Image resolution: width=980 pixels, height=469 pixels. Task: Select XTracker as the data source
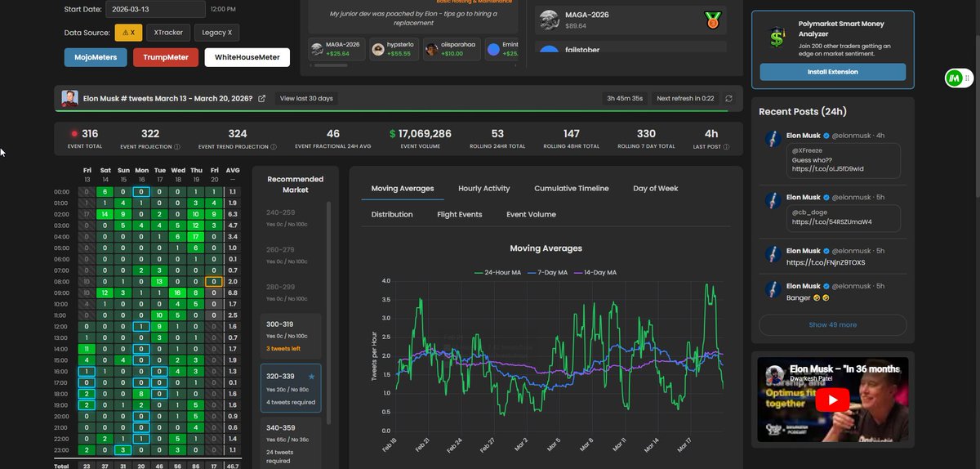pyautogui.click(x=170, y=33)
